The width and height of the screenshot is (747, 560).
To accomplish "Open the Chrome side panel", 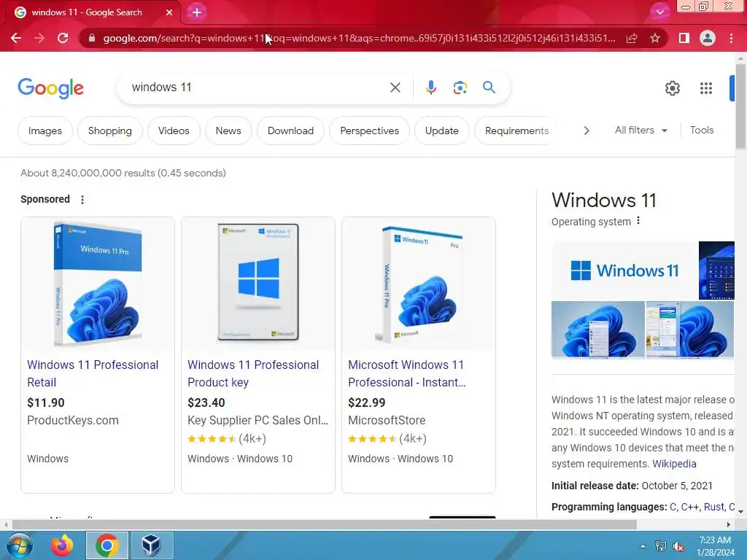I will tap(684, 38).
